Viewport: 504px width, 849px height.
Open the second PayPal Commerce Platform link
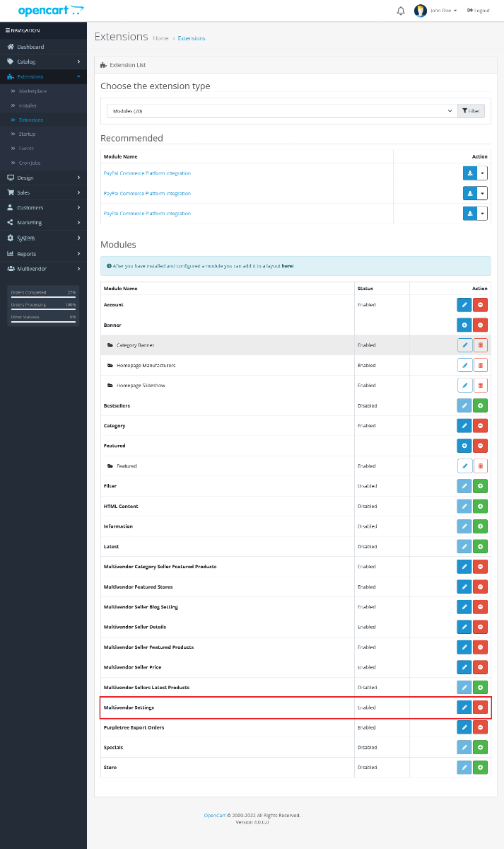[x=147, y=193]
